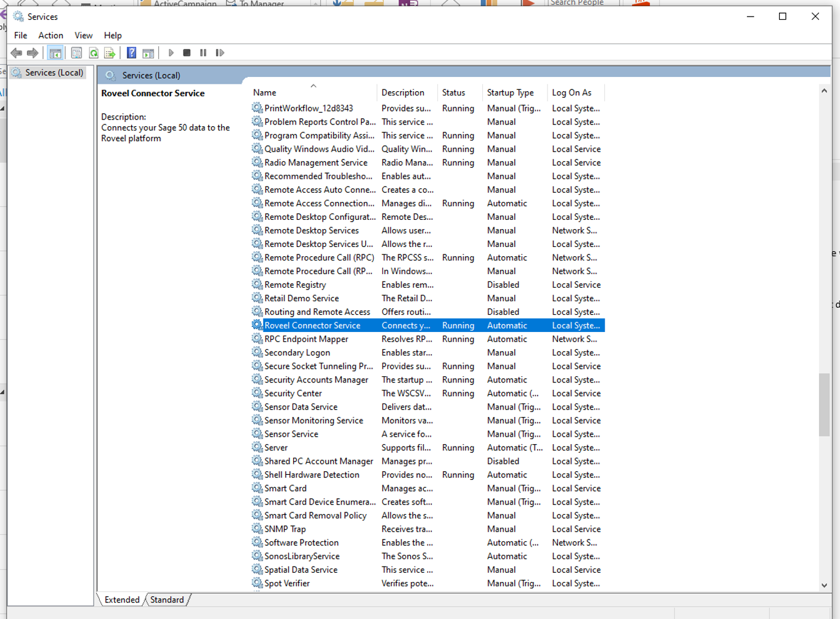Screen dimensions: 840x619
Task: Select the Roveel Connector Service row
Action: [428, 325]
